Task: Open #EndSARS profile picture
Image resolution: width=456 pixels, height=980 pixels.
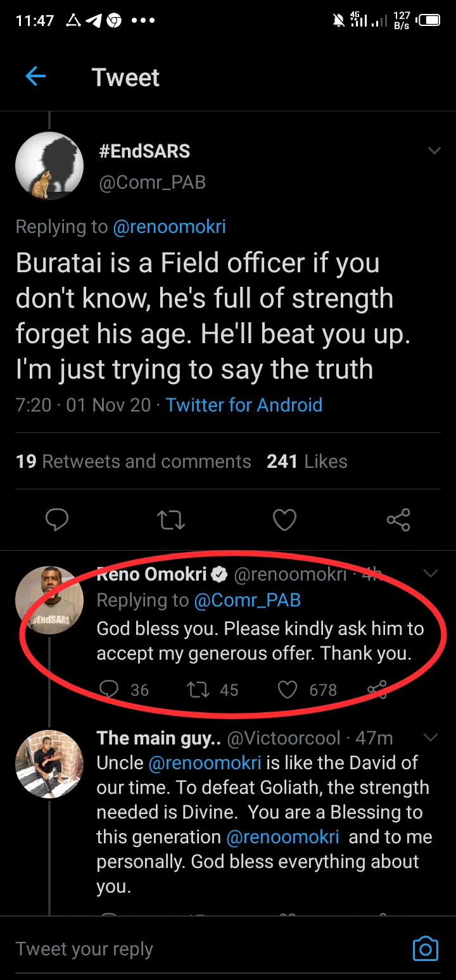Action: [49, 166]
